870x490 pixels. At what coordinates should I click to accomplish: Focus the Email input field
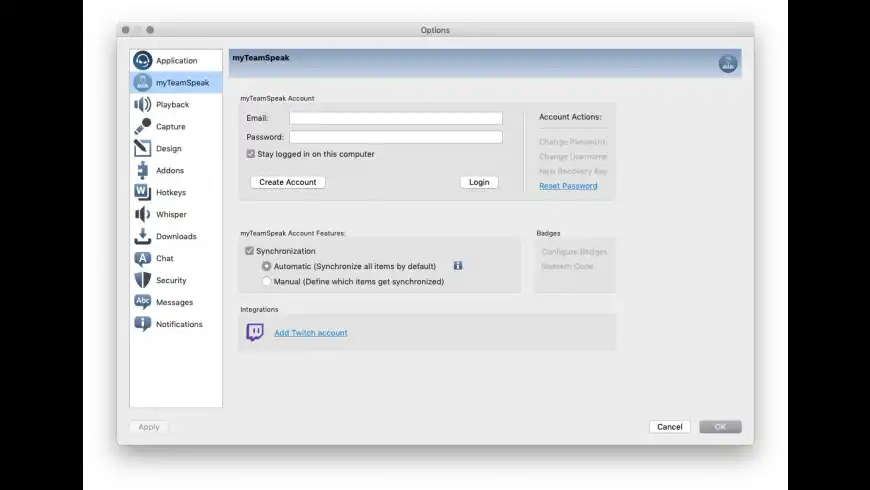(396, 118)
